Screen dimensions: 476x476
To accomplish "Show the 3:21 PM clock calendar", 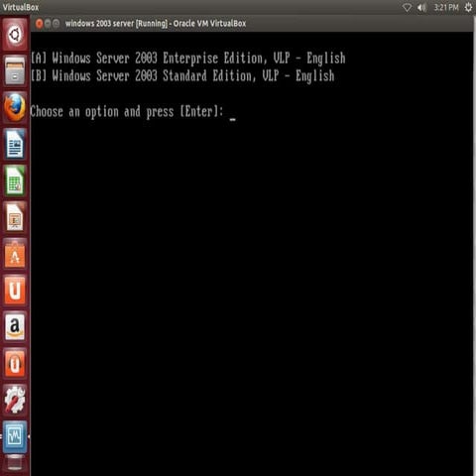I will point(446,7).
